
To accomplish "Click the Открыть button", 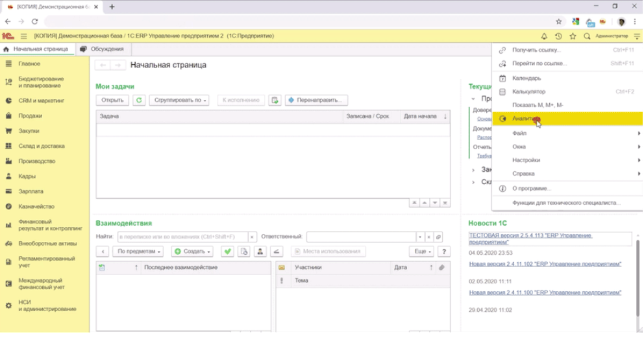I will [x=112, y=100].
